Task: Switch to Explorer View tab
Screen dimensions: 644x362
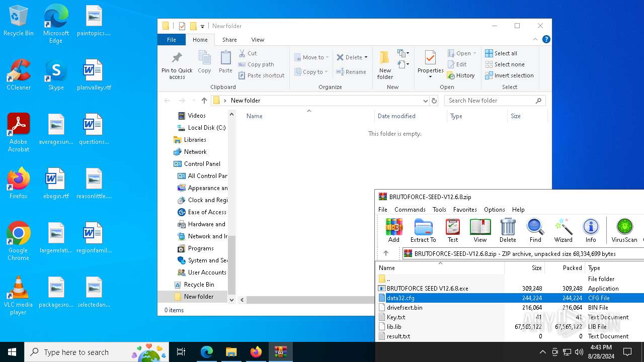Action: 258,40
